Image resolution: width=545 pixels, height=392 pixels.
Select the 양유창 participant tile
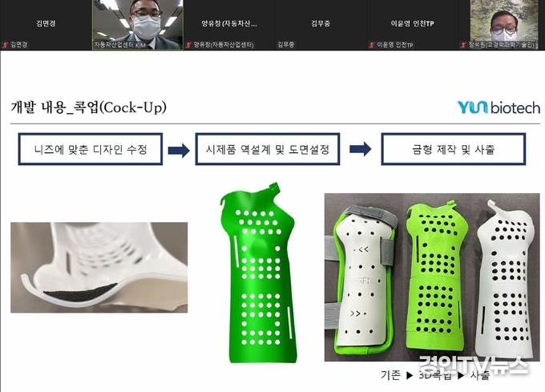click(x=229, y=25)
